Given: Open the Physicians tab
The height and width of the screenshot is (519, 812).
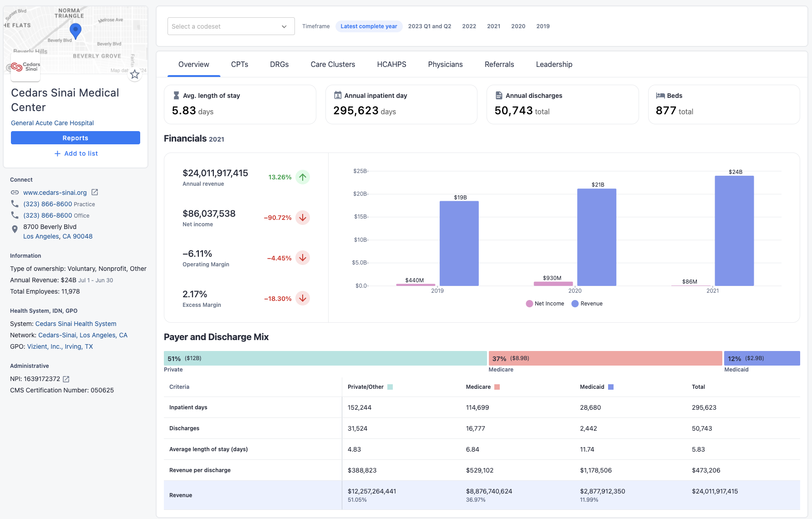Looking at the screenshot, I should pos(446,64).
